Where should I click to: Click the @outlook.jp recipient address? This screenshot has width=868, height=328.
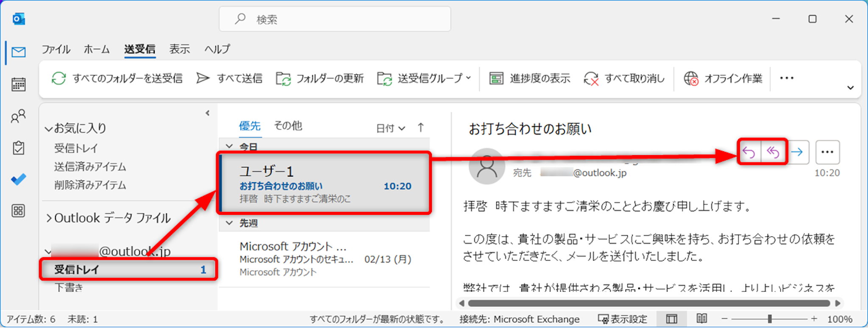point(583,172)
